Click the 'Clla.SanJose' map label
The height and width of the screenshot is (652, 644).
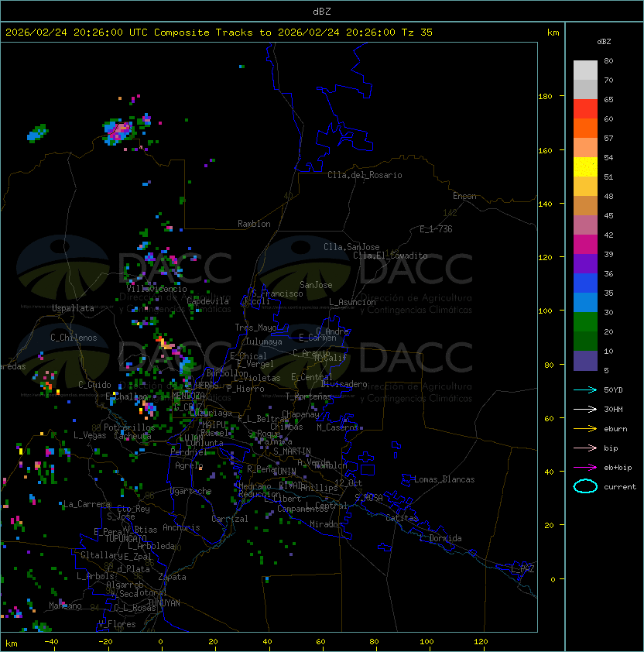coord(351,247)
